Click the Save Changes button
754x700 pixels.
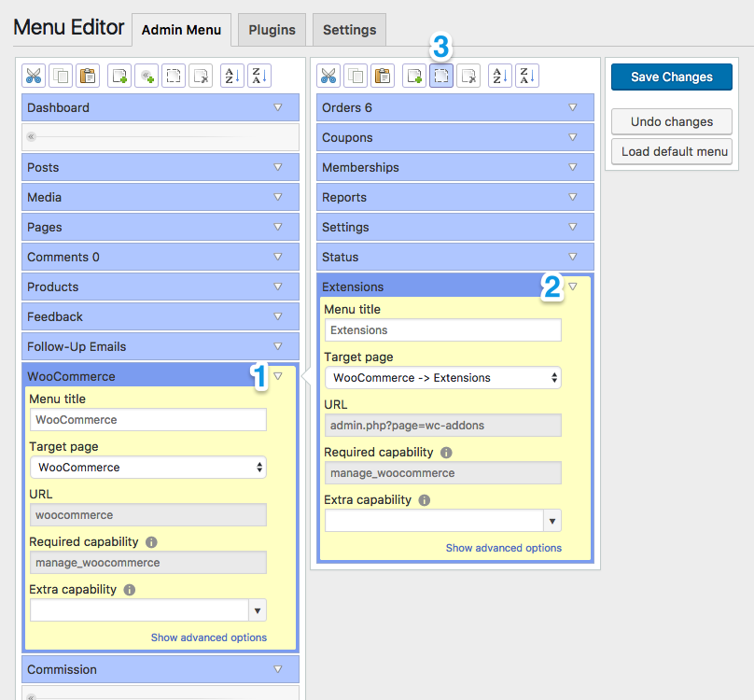672,77
